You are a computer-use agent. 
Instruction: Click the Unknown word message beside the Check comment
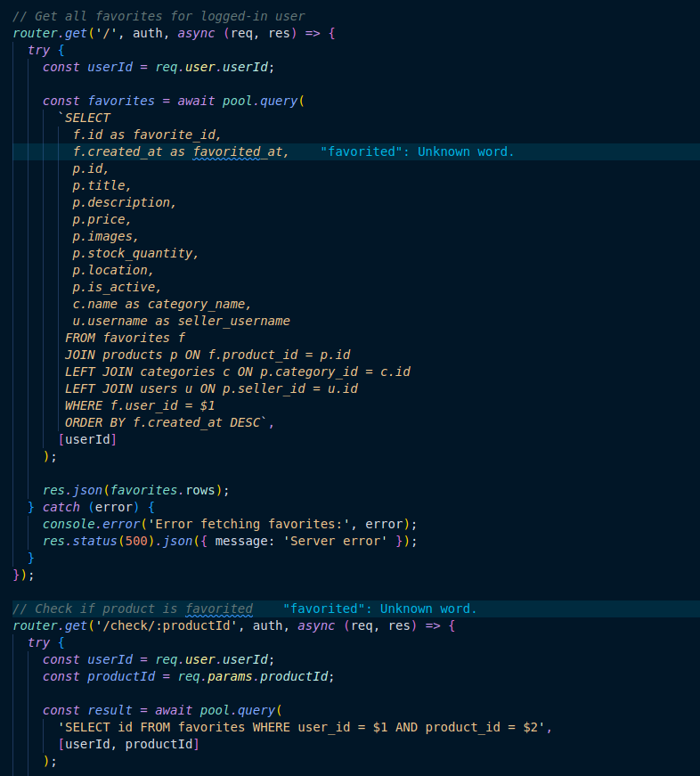coord(379,609)
